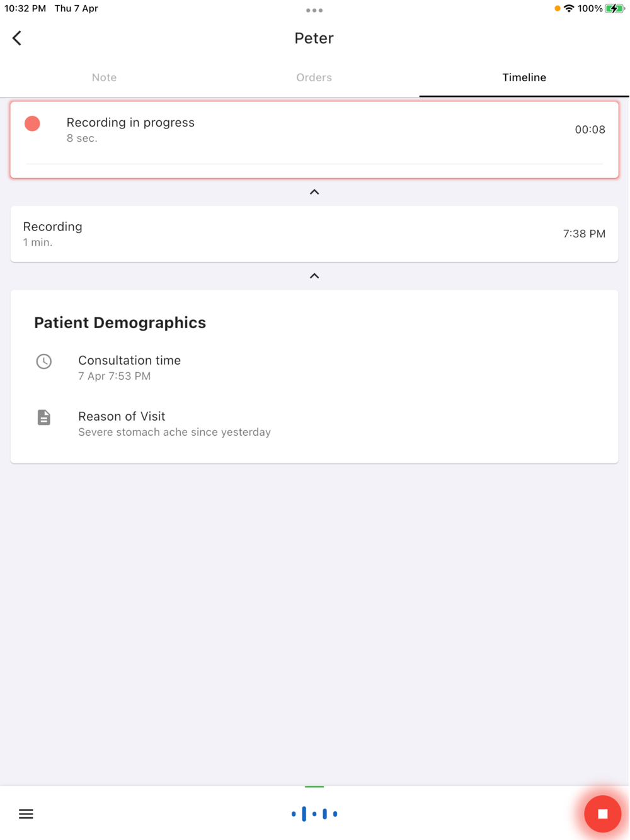The image size is (630, 840).
Task: Click the Consultation time clock icon
Action: tap(44, 361)
